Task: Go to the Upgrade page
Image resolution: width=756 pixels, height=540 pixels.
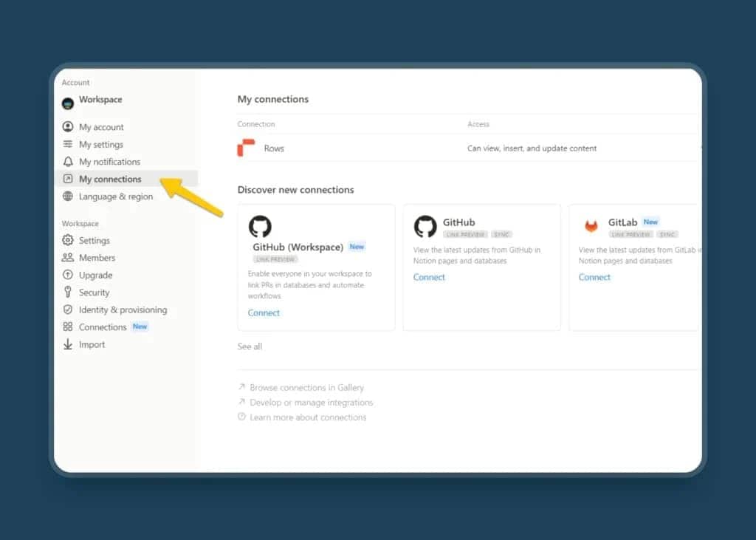Action: tap(95, 275)
